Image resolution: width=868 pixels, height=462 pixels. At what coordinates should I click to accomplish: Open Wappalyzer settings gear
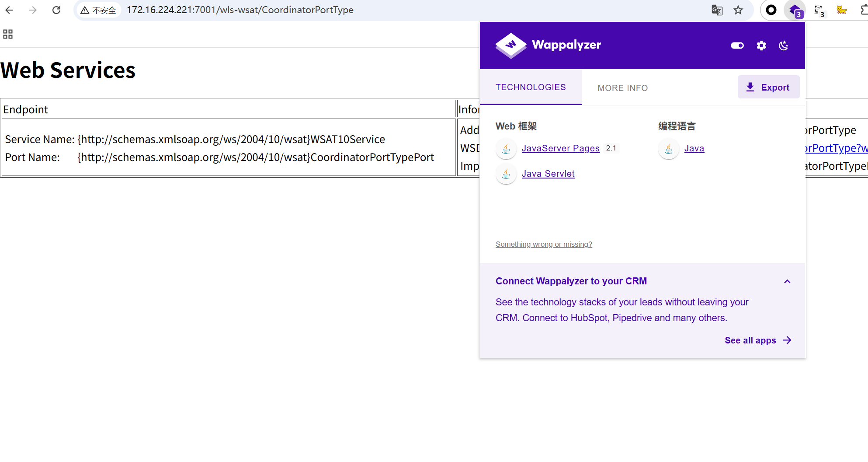pos(761,45)
